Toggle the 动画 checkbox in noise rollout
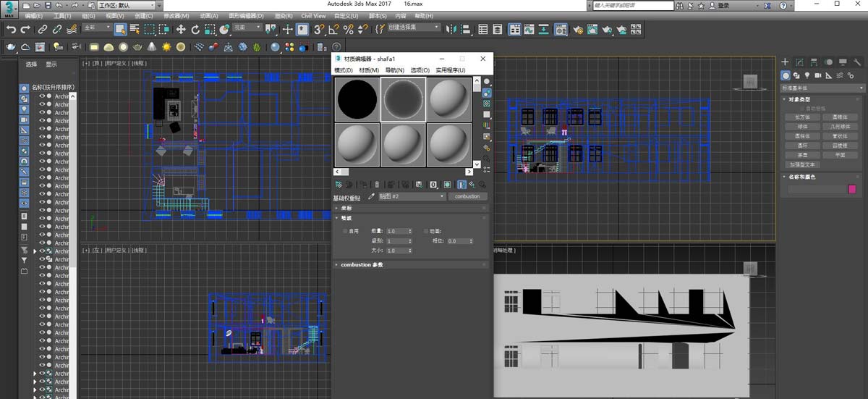Screen dimensions: 868x399 tap(427, 231)
